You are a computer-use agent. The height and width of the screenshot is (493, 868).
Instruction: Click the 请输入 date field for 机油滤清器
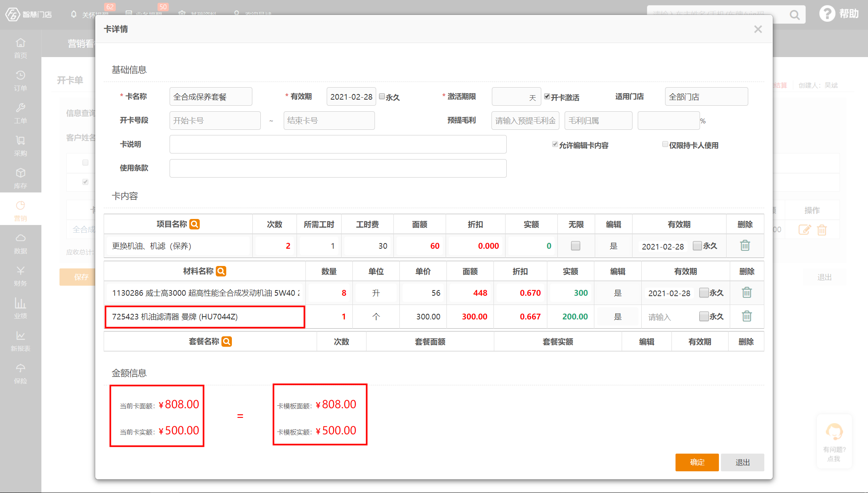click(669, 317)
